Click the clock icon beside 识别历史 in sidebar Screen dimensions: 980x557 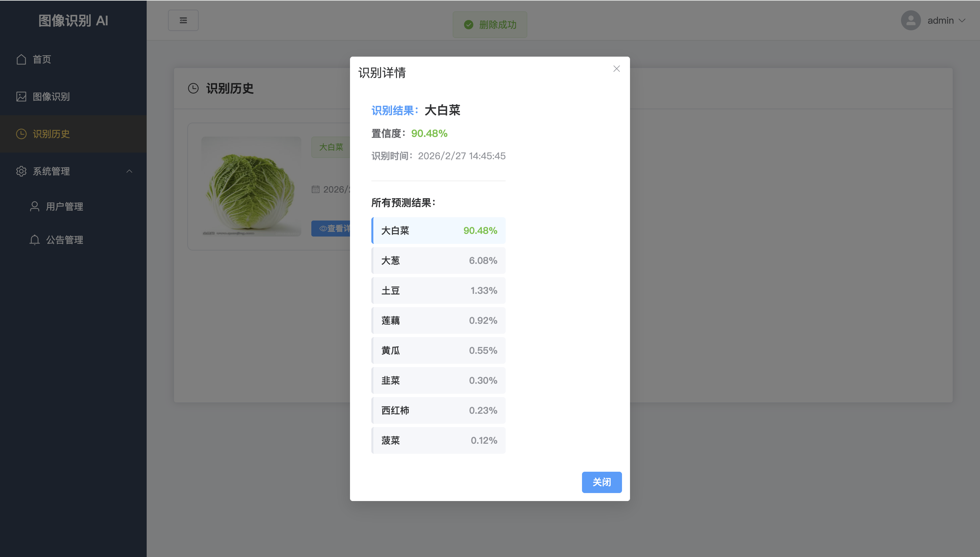21,134
